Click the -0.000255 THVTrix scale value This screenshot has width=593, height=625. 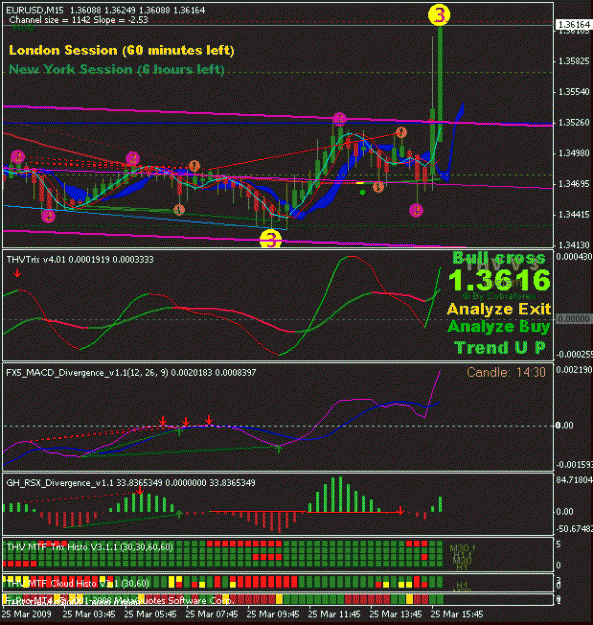(x=574, y=354)
